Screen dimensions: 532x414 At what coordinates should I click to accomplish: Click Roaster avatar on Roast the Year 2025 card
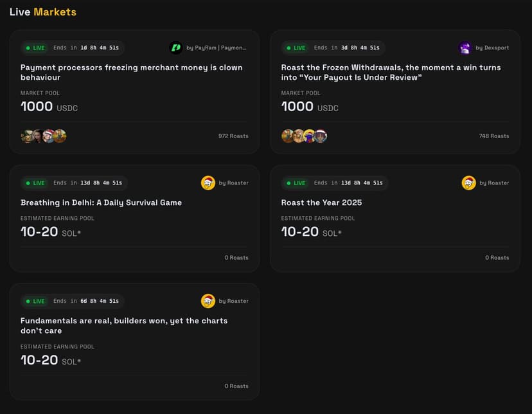(468, 183)
